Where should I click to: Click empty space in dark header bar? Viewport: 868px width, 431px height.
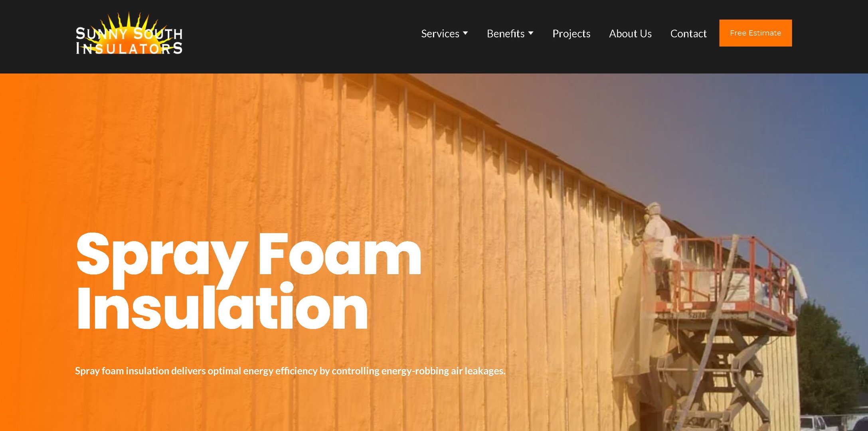299,36
